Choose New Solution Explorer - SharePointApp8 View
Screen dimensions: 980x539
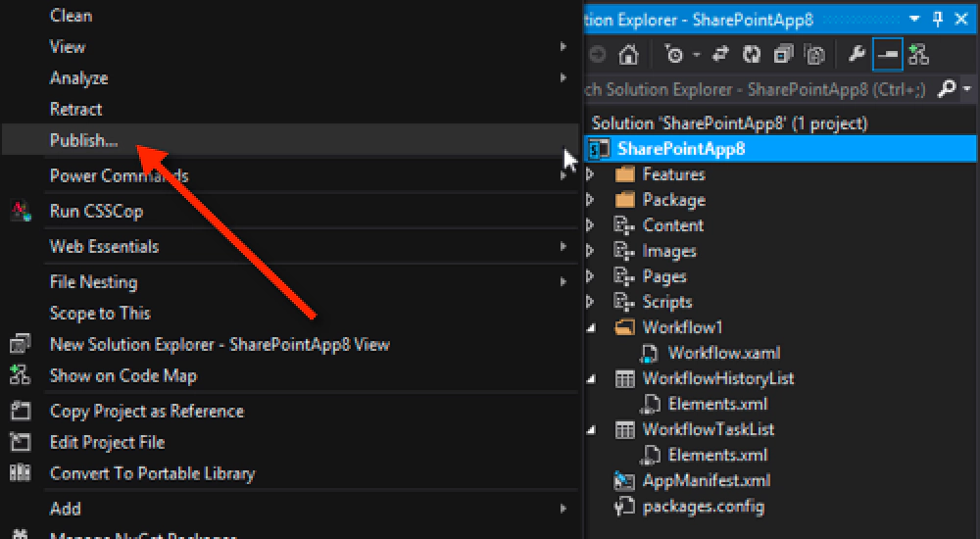[220, 344]
